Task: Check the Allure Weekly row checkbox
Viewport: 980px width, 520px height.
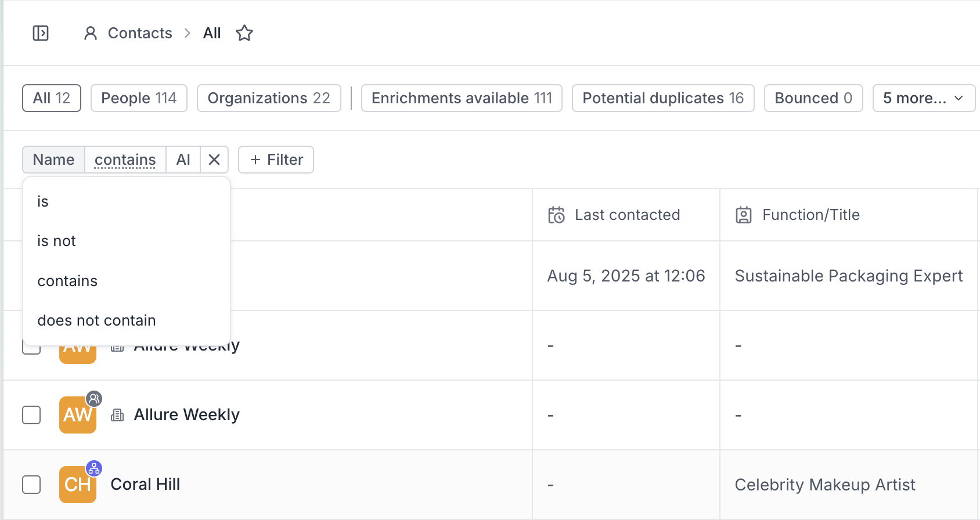Action: point(31,415)
